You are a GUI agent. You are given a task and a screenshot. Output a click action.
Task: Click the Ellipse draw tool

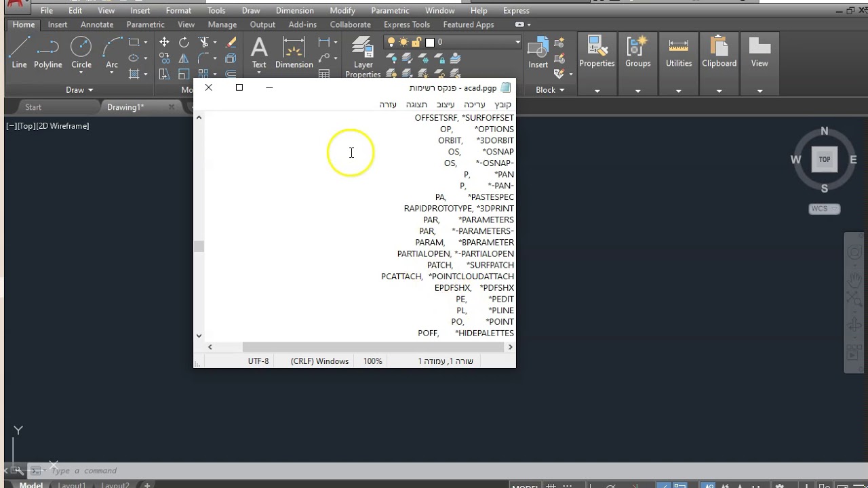click(134, 58)
